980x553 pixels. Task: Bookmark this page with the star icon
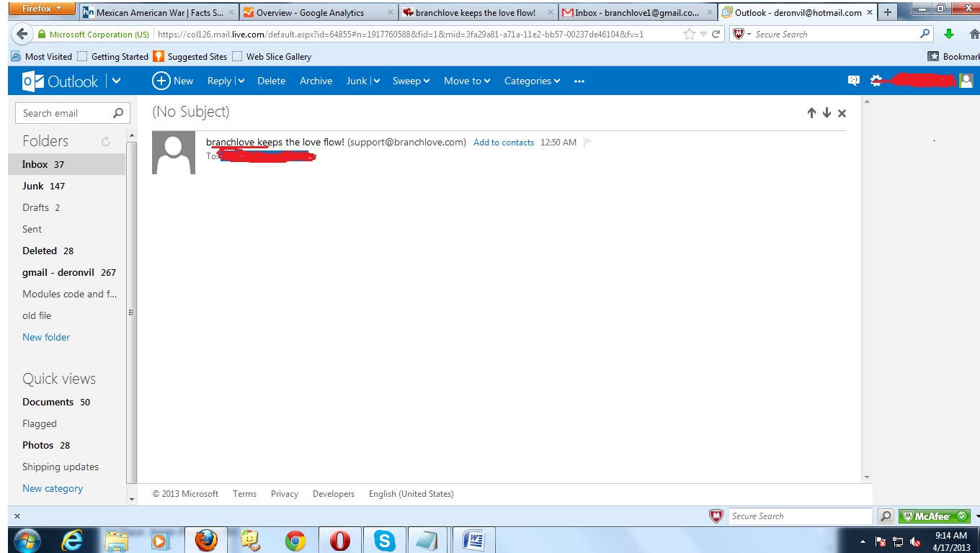(690, 34)
